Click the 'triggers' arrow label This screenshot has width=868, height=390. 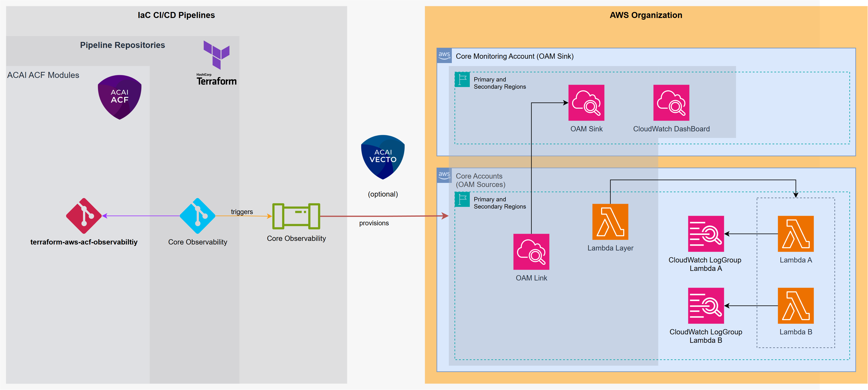pos(242,211)
